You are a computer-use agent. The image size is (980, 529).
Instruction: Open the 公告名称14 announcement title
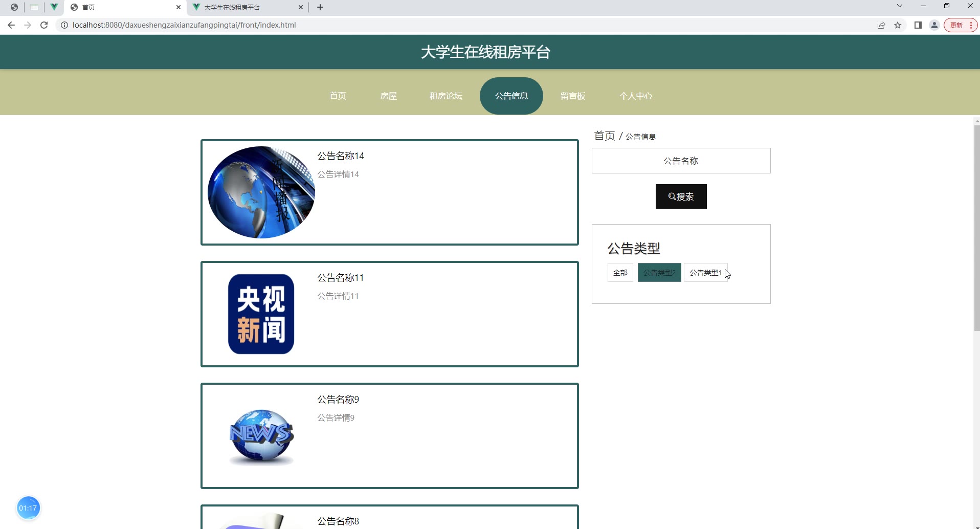coord(341,156)
